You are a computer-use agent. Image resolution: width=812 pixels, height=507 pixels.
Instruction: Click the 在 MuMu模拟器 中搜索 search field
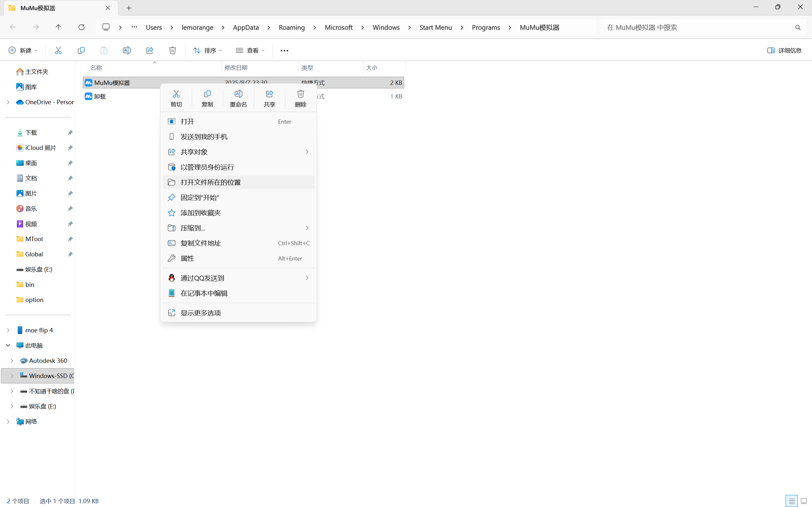pos(698,28)
